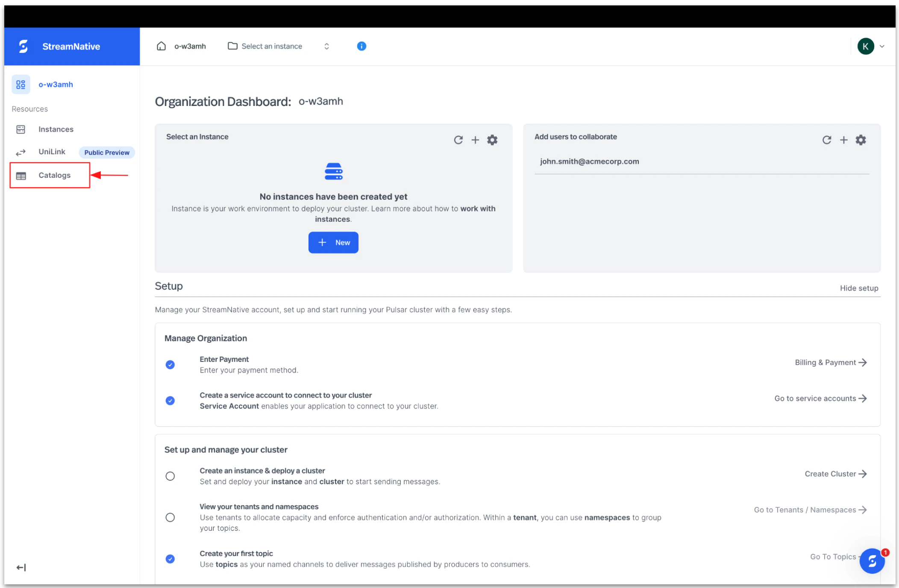Collapse the sidebar with the arrow icon
This screenshot has width=899, height=588.
[x=21, y=567]
